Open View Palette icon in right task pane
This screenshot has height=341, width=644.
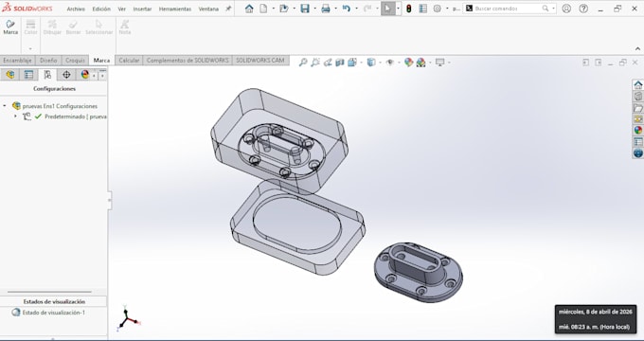637,118
